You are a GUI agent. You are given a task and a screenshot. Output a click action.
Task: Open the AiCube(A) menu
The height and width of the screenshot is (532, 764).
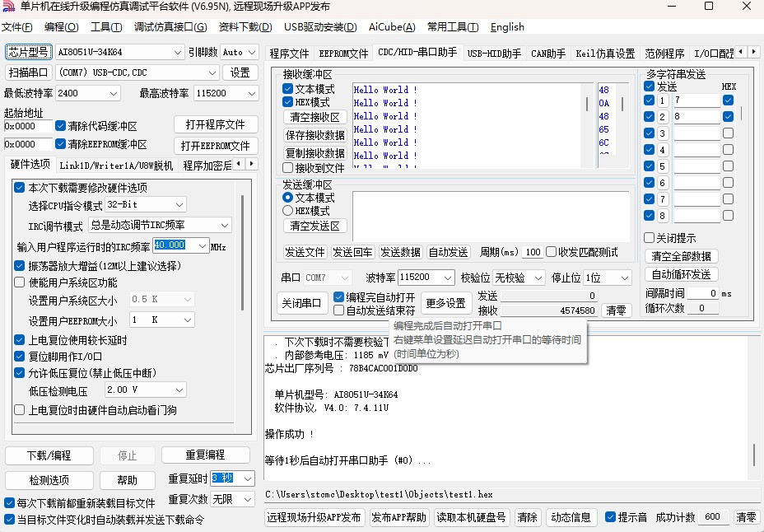392,27
